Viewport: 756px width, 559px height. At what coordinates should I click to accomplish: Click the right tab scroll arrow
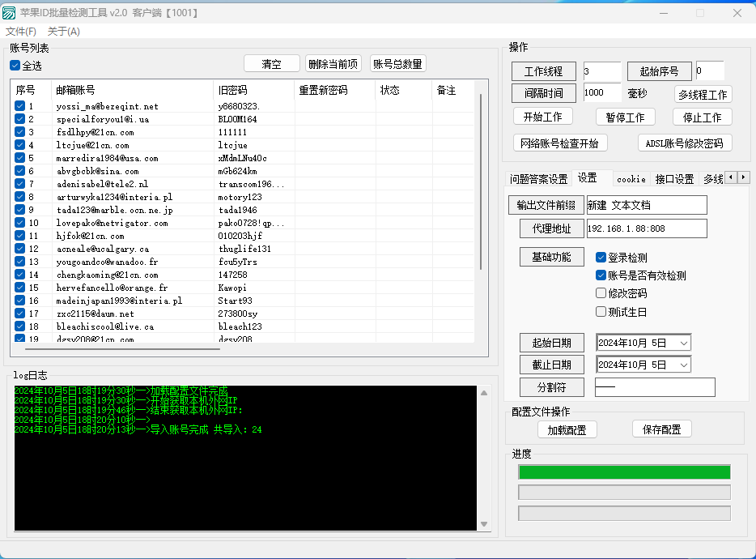click(743, 177)
